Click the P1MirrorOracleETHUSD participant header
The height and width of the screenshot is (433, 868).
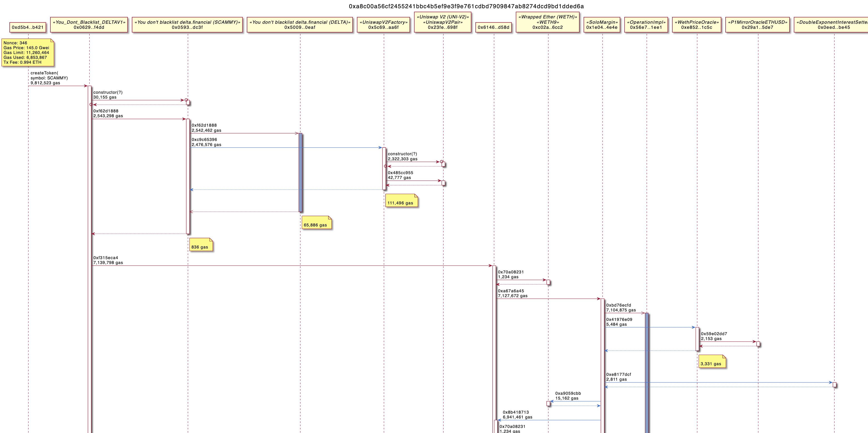758,25
